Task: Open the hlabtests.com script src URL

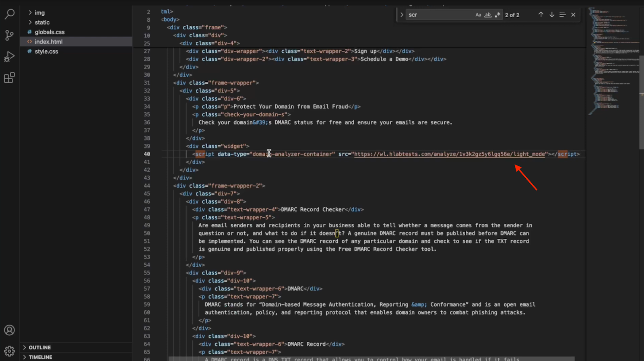Action: (x=449, y=154)
